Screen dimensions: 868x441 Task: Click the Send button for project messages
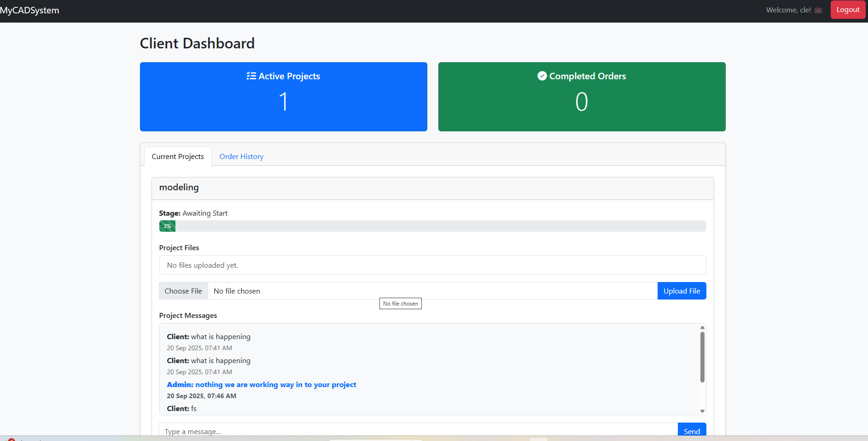pyautogui.click(x=691, y=431)
